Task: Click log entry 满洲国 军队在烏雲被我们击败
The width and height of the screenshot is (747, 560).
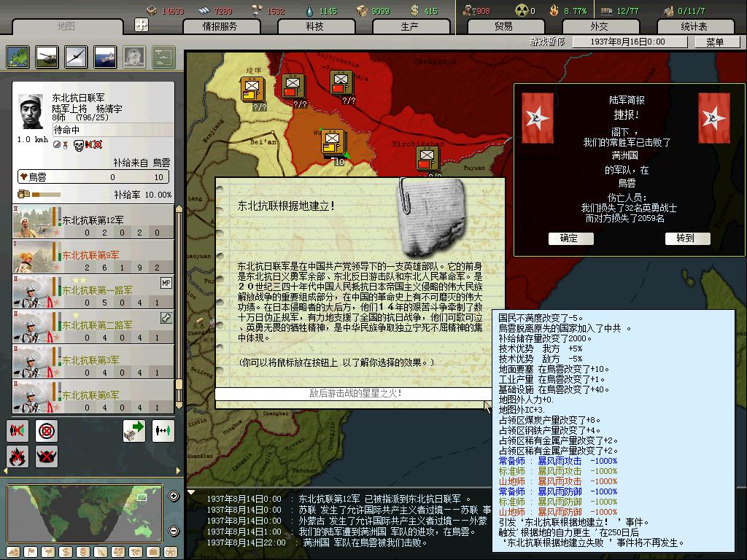Action: pos(365,542)
